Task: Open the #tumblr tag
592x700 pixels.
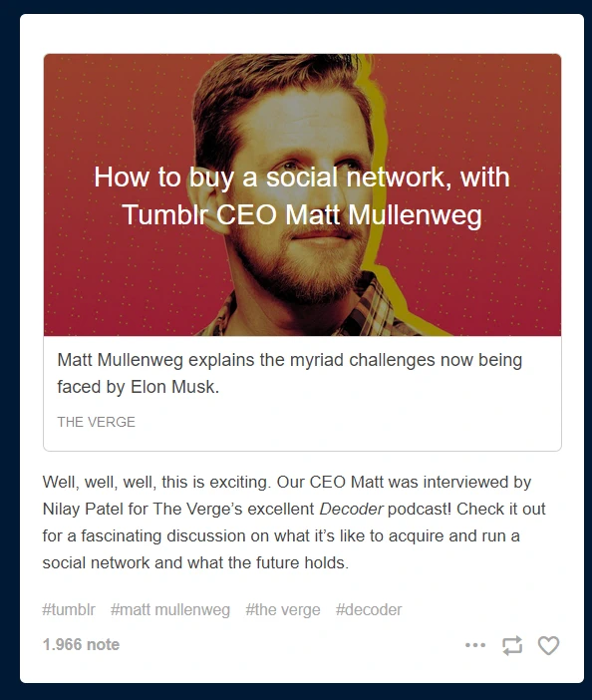Action: point(69,610)
